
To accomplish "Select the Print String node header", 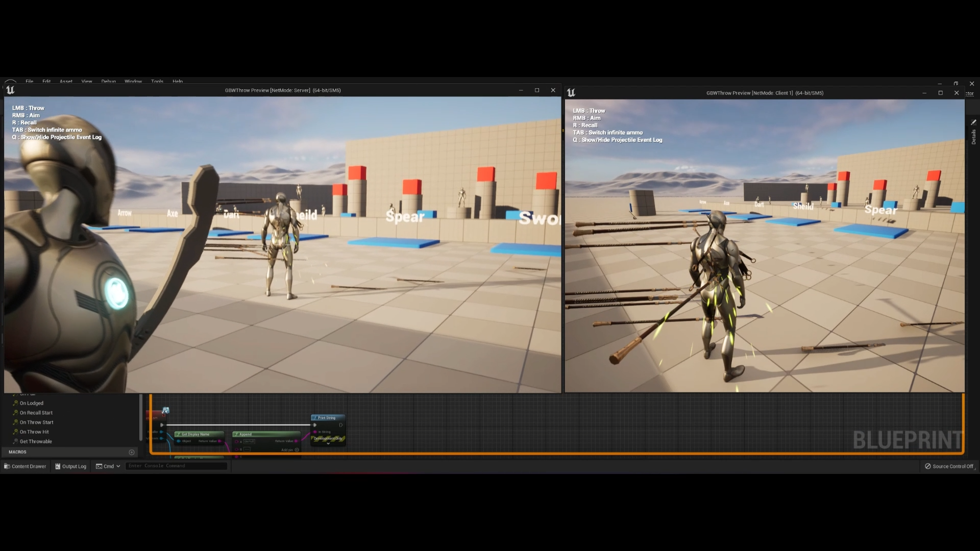I will pyautogui.click(x=328, y=418).
